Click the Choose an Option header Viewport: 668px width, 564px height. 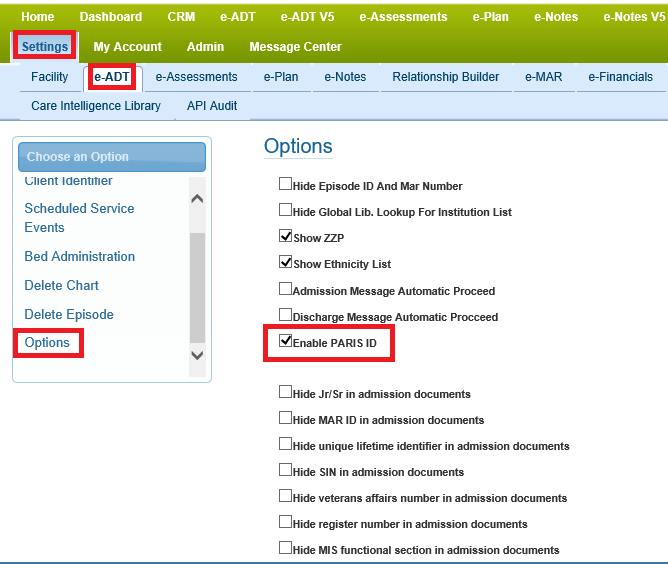click(x=111, y=157)
